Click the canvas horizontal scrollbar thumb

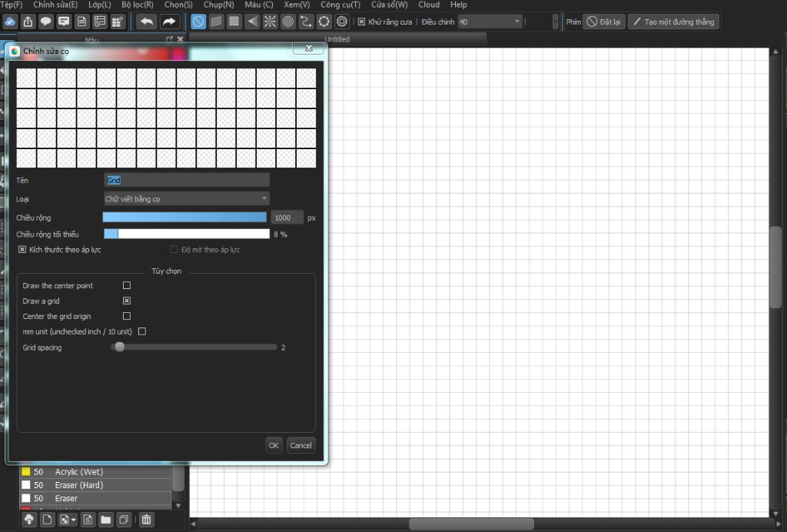tap(471, 524)
